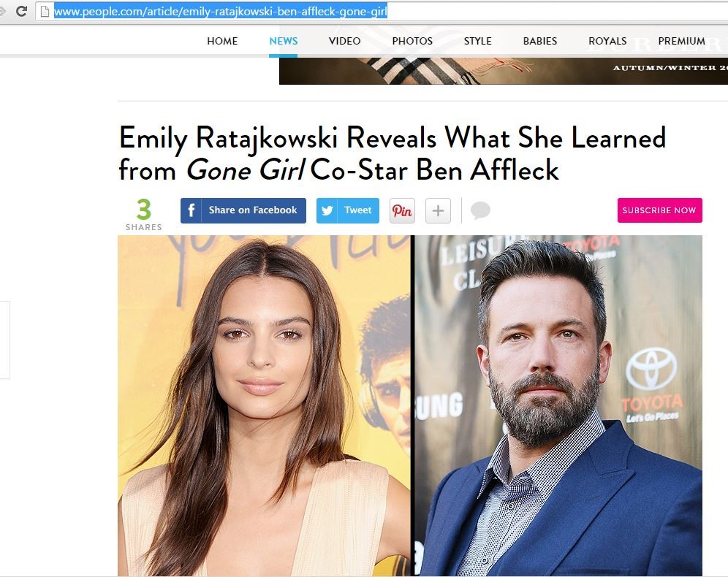Viewport: 728px width, 577px height.
Task: Go to the VIDEO section
Action: 344,41
